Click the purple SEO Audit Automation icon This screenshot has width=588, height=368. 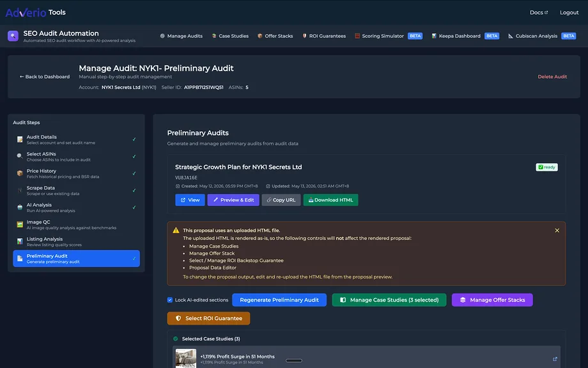tap(13, 36)
